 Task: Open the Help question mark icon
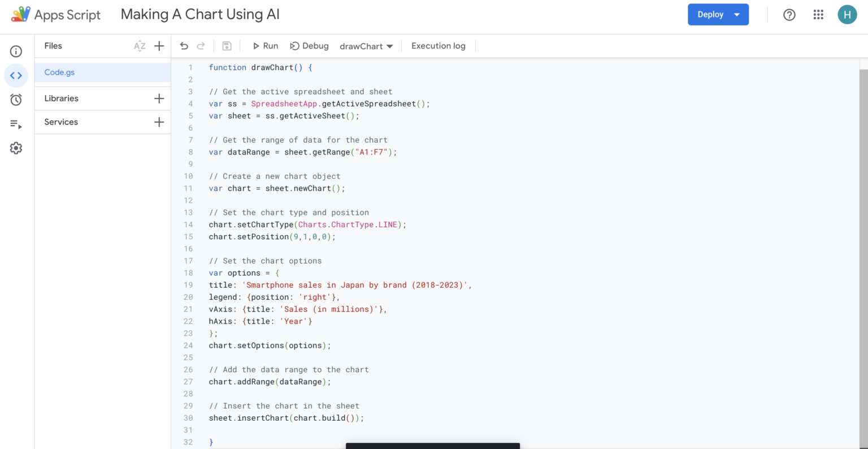point(789,15)
